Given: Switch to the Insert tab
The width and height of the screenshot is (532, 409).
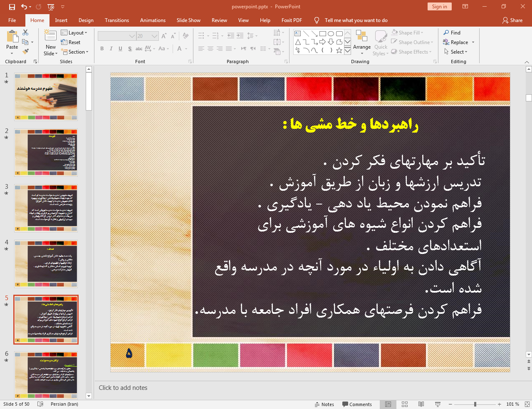Looking at the screenshot, I should (61, 20).
